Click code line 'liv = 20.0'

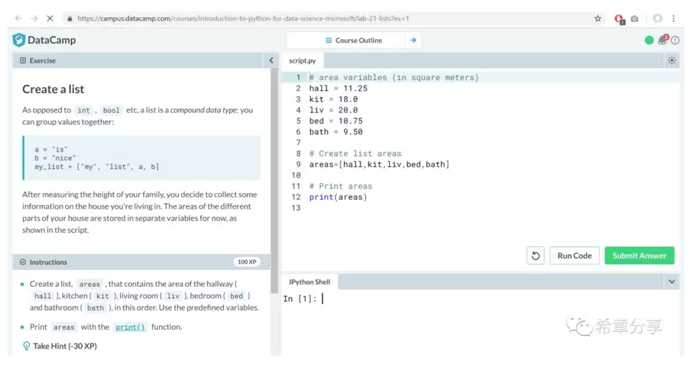(x=333, y=110)
